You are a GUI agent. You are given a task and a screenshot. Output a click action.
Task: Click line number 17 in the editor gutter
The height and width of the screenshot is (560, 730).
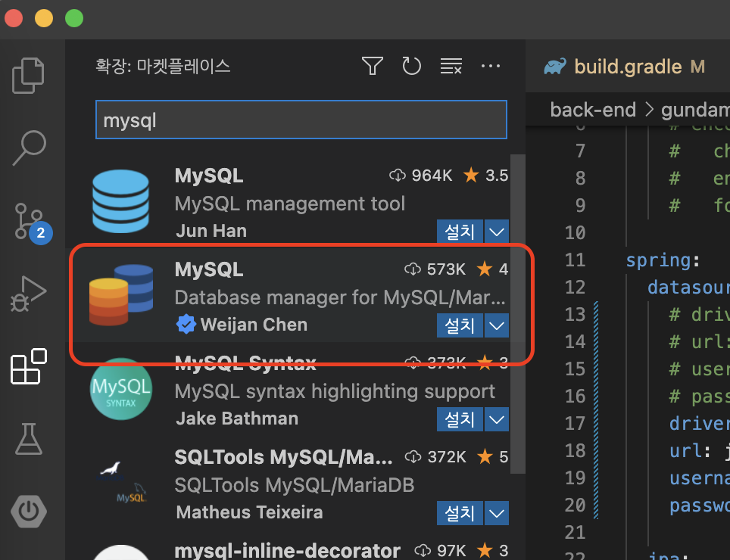(x=575, y=424)
